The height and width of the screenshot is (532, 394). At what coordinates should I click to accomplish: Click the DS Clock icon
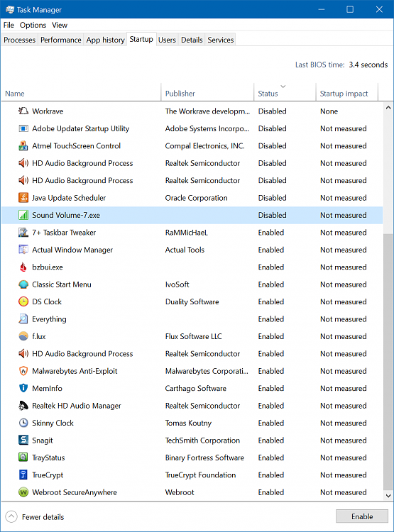(23, 301)
